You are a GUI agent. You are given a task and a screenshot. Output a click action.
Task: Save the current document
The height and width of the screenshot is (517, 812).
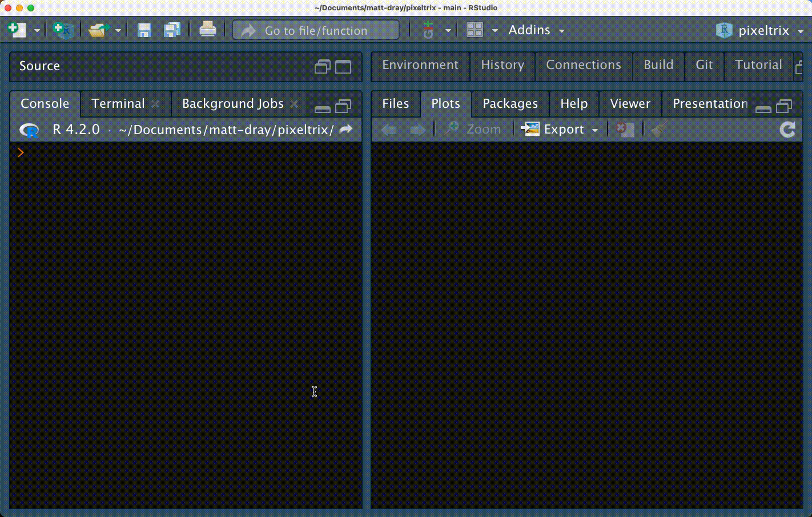143,29
